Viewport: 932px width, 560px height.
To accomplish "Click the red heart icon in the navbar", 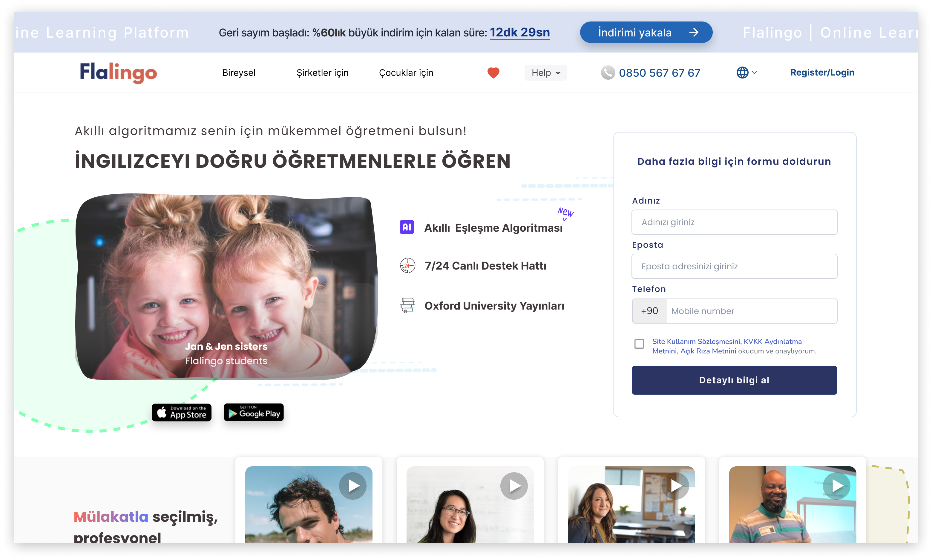I will point(493,73).
